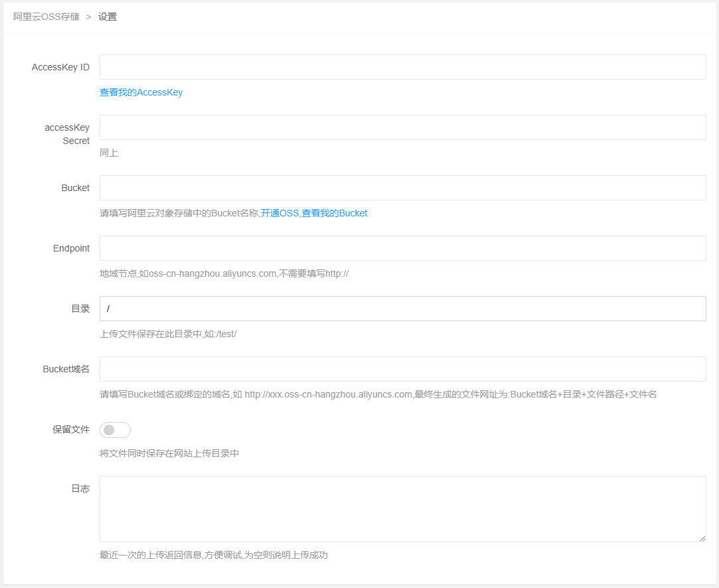Click the 同上 hint text
This screenshot has width=719, height=588.
(109, 153)
